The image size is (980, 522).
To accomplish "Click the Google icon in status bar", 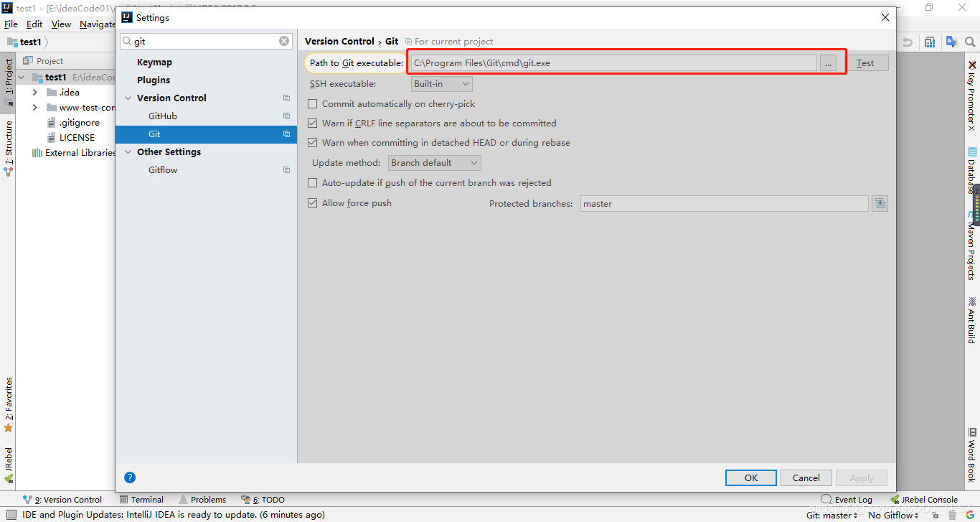I will click(x=971, y=515).
